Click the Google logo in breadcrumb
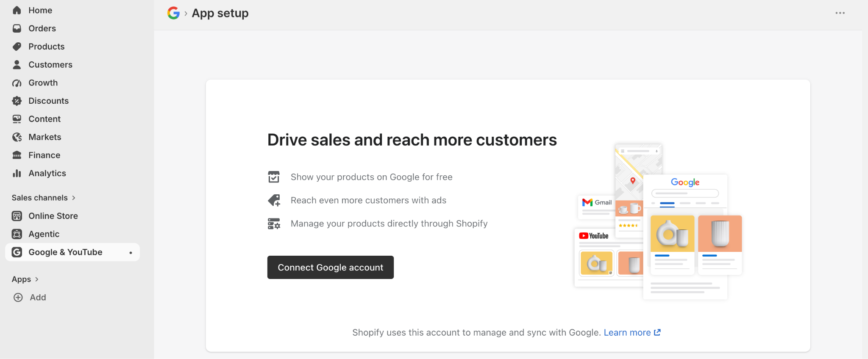The height and width of the screenshot is (359, 868). pos(173,13)
